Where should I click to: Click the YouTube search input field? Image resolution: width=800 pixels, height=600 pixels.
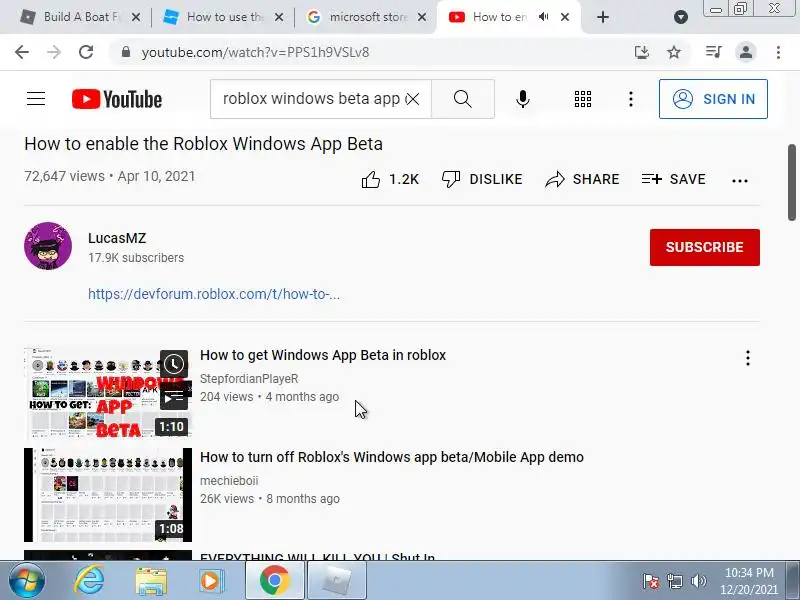pos(312,98)
